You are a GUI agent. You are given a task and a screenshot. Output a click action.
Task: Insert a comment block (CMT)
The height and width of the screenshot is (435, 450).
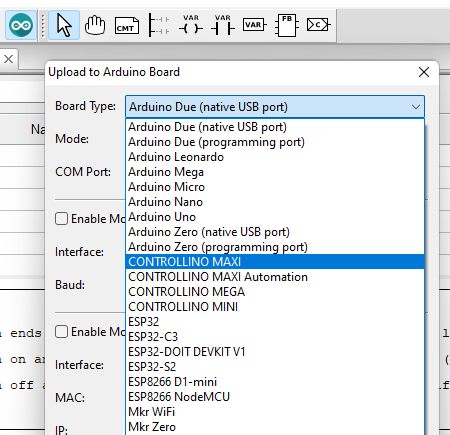coord(127,25)
